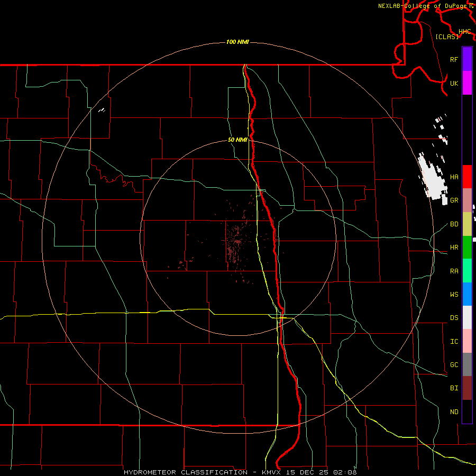Click the ND legend label
Screen dimensions: 476x476
coord(454,411)
